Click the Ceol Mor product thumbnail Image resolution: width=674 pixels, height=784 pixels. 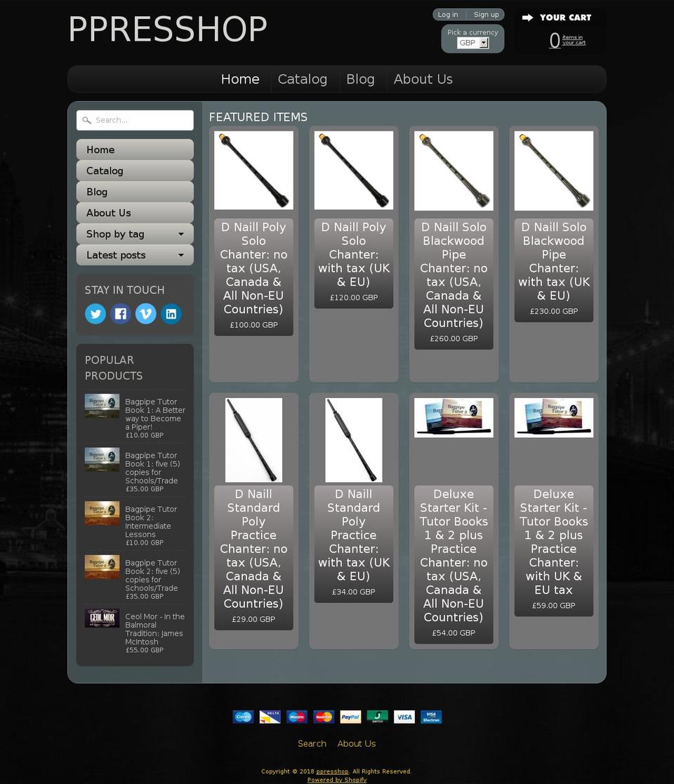point(102,618)
